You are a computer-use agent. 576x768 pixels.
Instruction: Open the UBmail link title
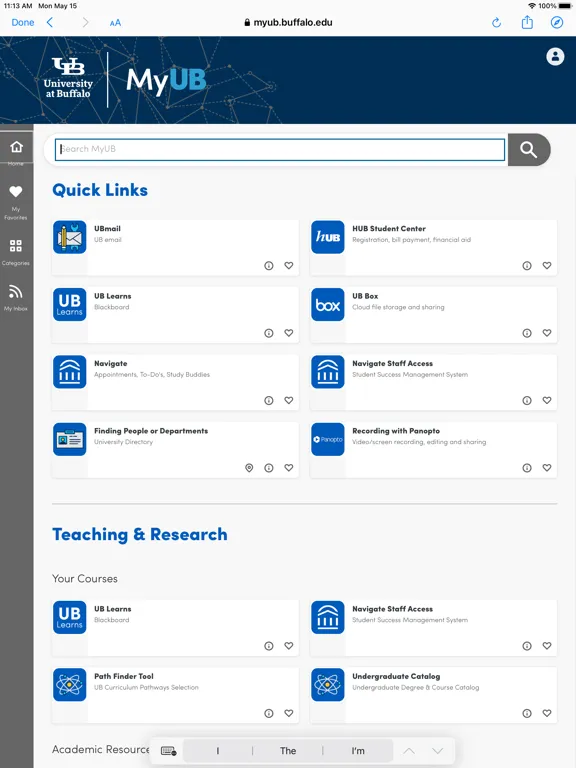pyautogui.click(x=107, y=229)
